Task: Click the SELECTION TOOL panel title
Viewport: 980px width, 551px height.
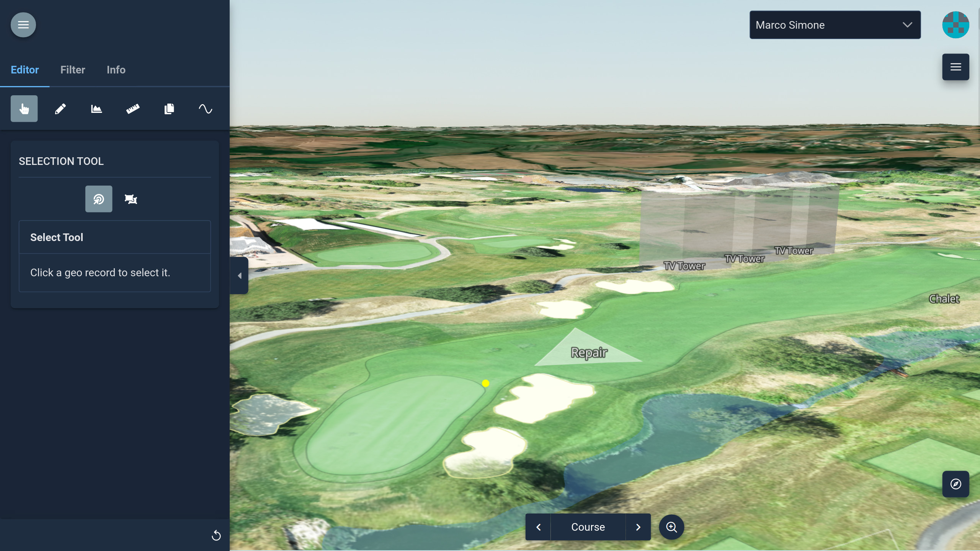Action: [x=61, y=161]
